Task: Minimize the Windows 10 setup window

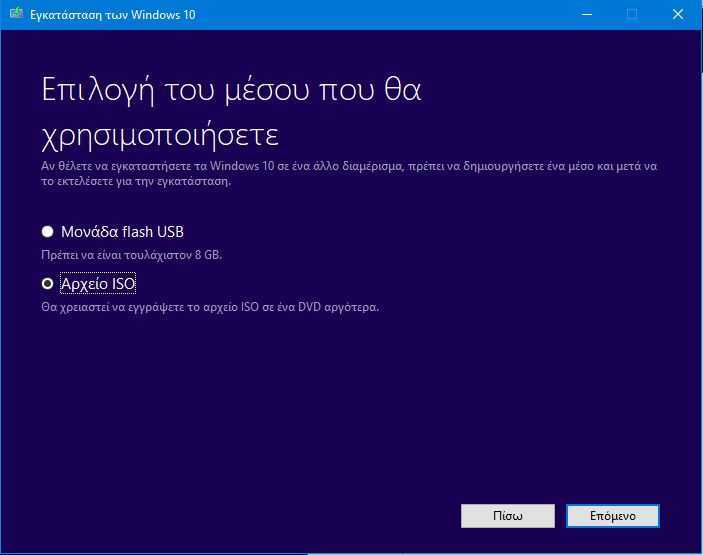Action: tap(587, 14)
